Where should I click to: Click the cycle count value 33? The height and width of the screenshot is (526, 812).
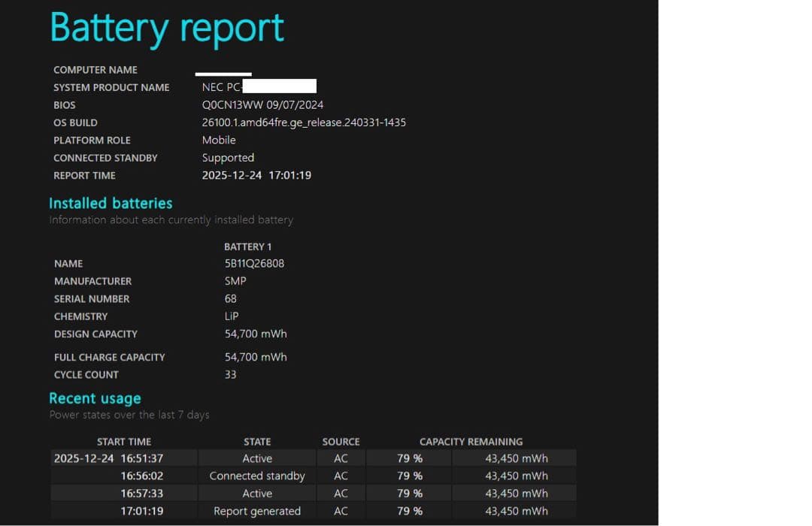pos(230,374)
